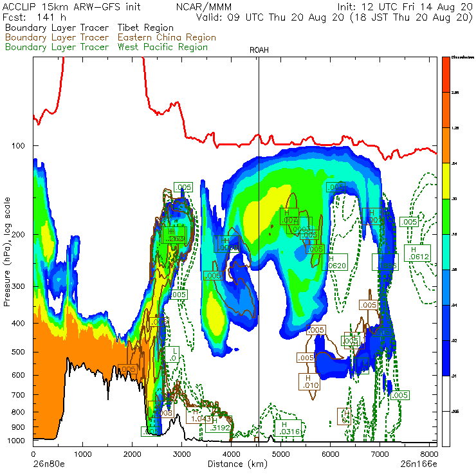476x476 pixels.
Task: Click the green 'H .0612' contour label
Action: pyautogui.click(x=417, y=253)
